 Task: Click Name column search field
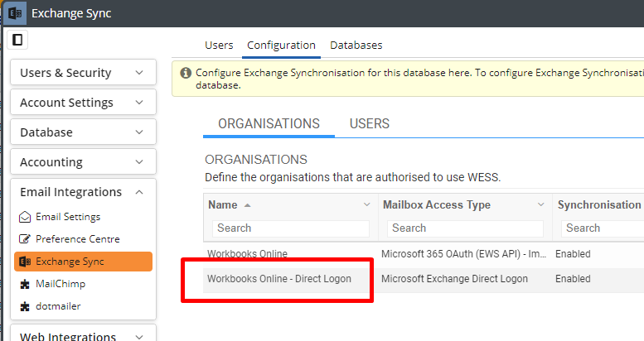point(291,228)
